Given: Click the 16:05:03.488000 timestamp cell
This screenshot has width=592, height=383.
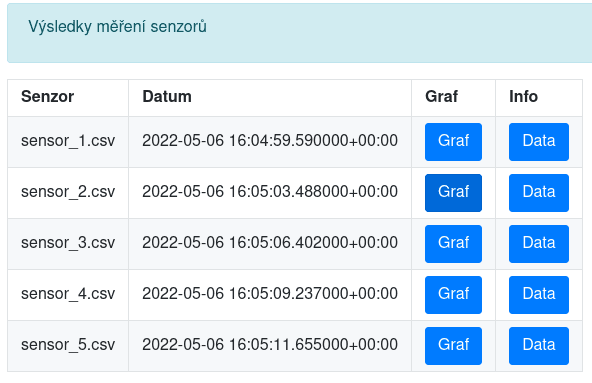Looking at the screenshot, I should [x=270, y=193].
